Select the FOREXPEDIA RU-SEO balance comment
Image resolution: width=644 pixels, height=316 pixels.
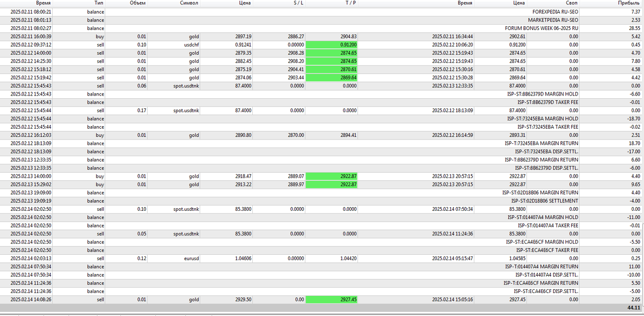tap(555, 11)
